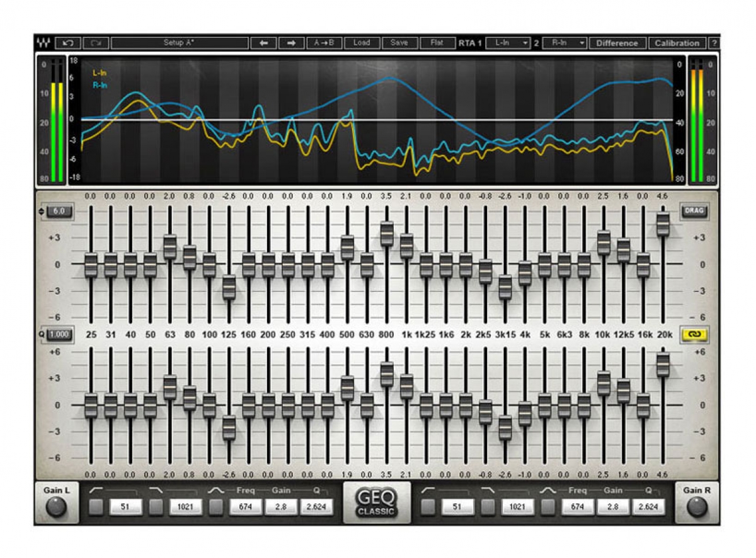The height and width of the screenshot is (558, 756).
Task: Click the Redo arrow button
Action: point(96,43)
